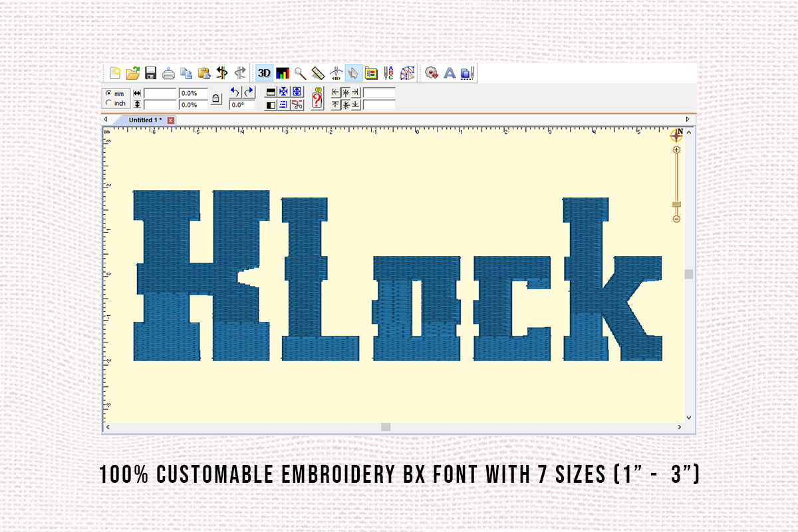
Task: Toggle the proportions lock padlock
Action: click(215, 99)
